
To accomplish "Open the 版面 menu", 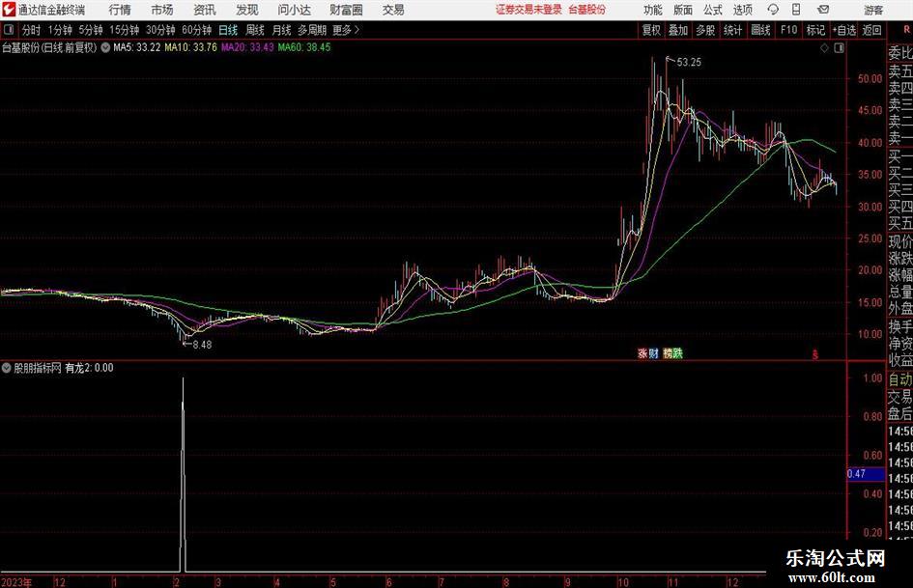I will click(683, 10).
